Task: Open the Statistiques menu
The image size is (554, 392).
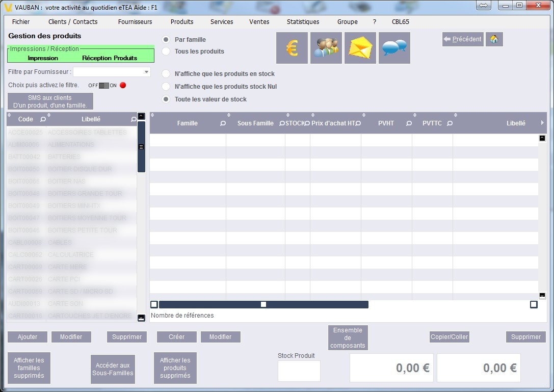Action: (x=303, y=22)
